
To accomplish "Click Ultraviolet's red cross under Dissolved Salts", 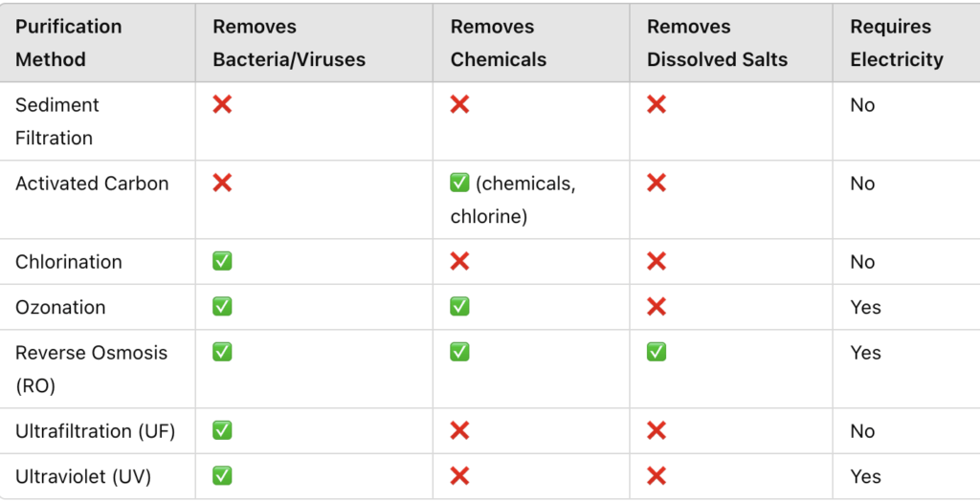I will point(657,476).
